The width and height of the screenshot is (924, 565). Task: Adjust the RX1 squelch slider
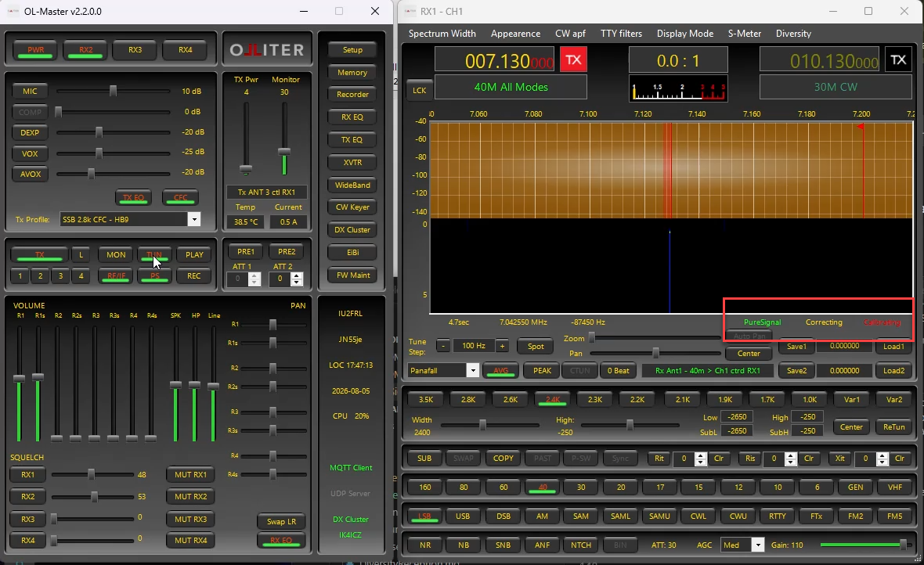pos(92,474)
